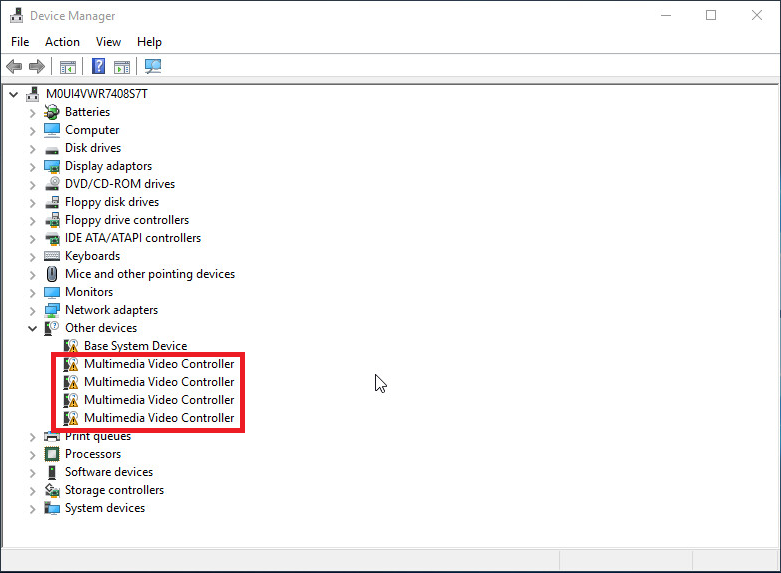
Task: Select the last Multimedia Video Controller
Action: [x=159, y=418]
